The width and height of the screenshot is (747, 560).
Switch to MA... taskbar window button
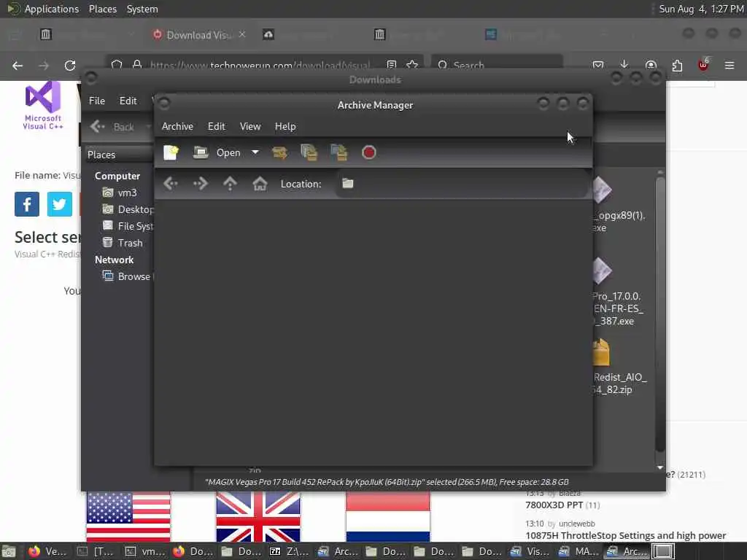[578, 551]
